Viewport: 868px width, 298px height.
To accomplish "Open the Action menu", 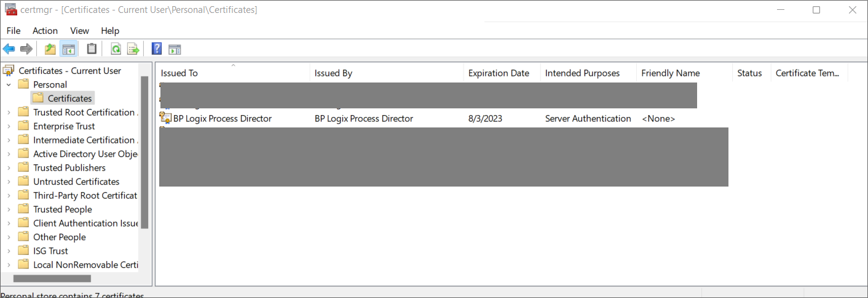I will tap(45, 31).
